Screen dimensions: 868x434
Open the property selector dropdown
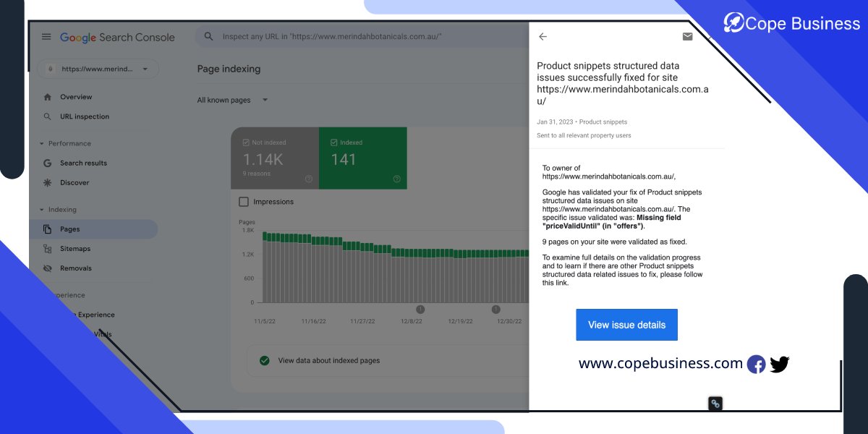[98, 69]
